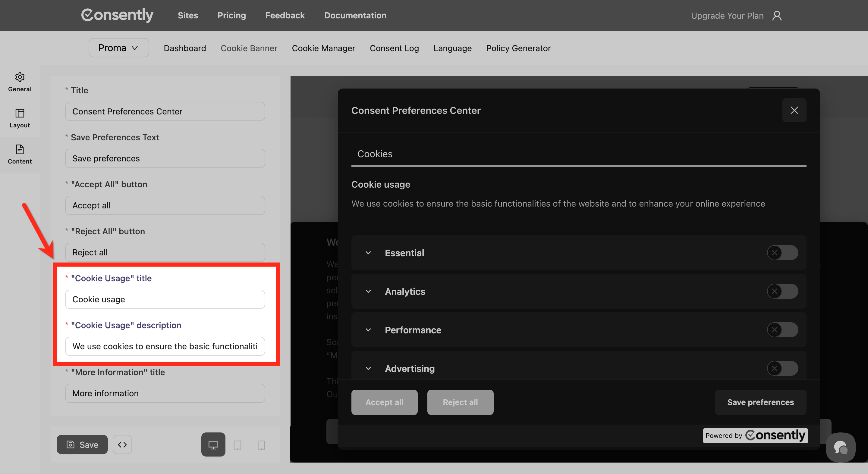
Task: Go to the Cookie Manager tab
Action: (323, 48)
